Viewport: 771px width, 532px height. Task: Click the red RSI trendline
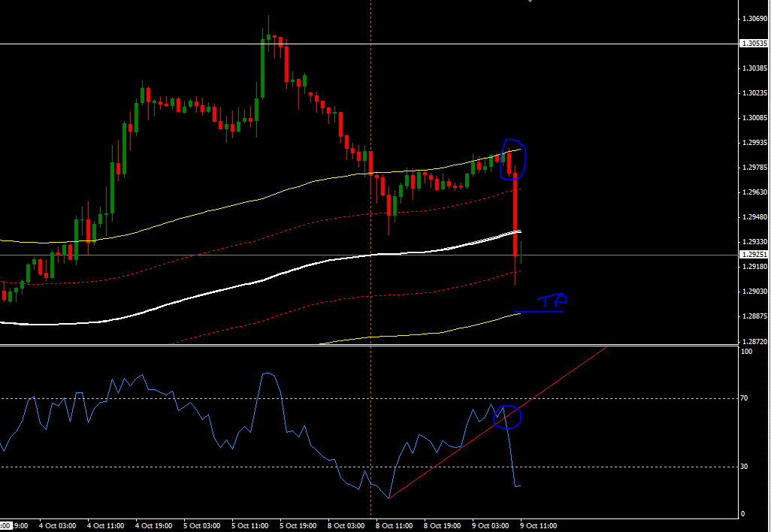point(497,423)
